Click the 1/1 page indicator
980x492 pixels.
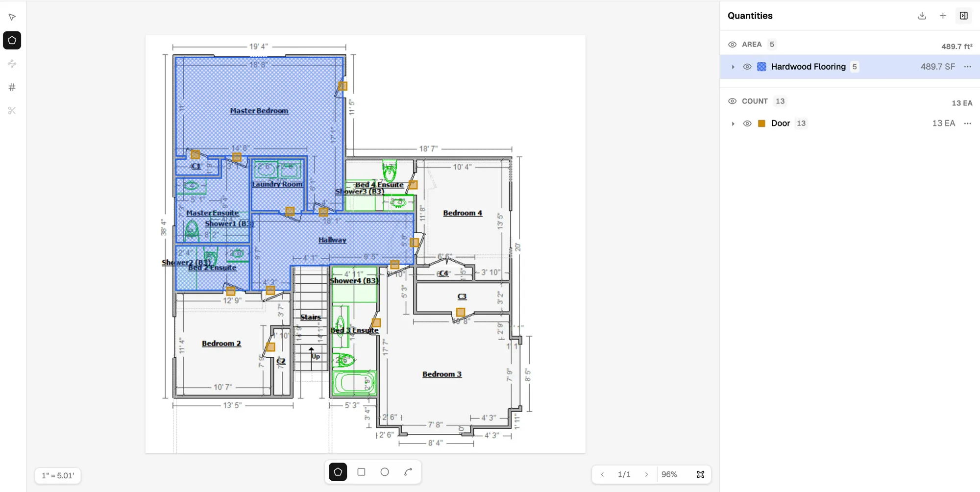coord(624,474)
